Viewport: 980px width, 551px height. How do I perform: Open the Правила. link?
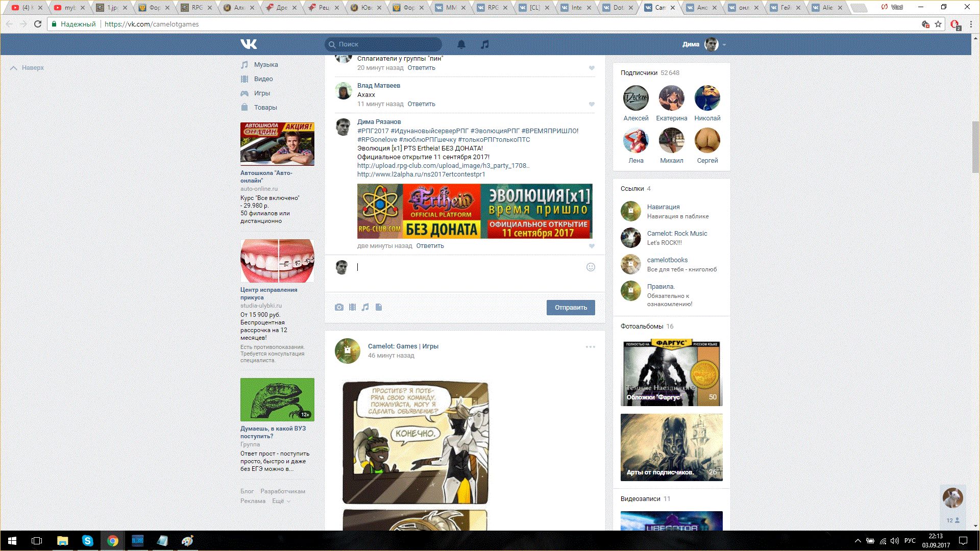[660, 287]
